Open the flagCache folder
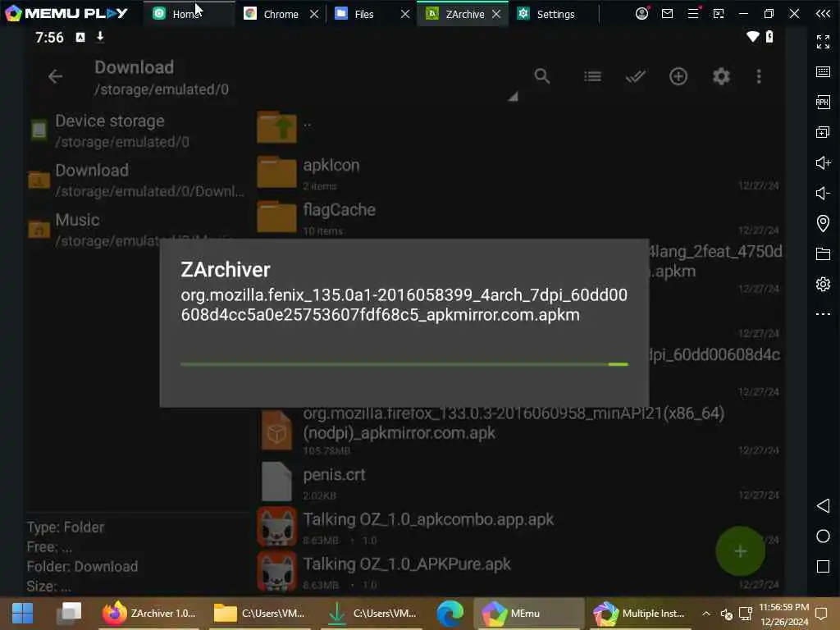The width and height of the screenshot is (840, 630). click(x=517, y=218)
